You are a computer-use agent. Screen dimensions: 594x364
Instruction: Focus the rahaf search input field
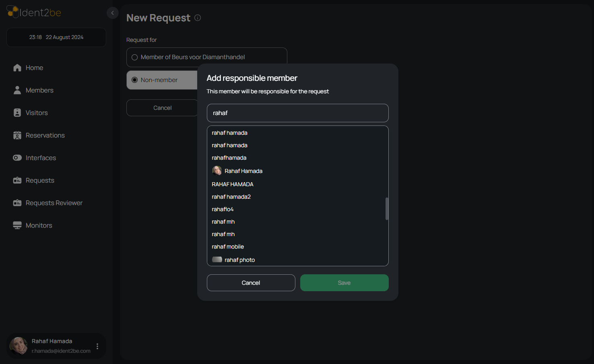click(298, 113)
